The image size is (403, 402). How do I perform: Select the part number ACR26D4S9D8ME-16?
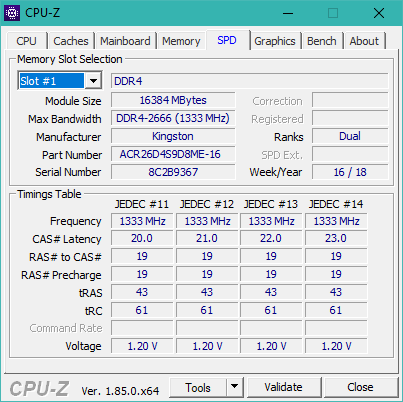(173, 154)
